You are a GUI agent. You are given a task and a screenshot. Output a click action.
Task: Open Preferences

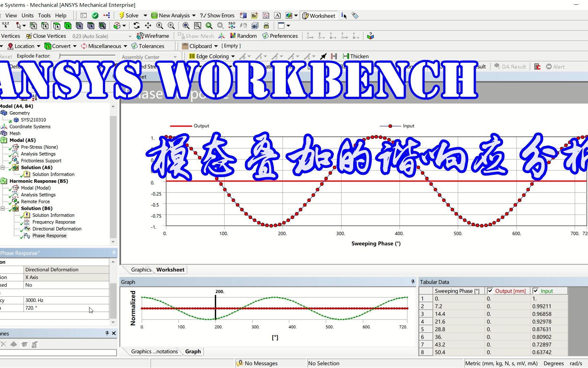point(280,36)
